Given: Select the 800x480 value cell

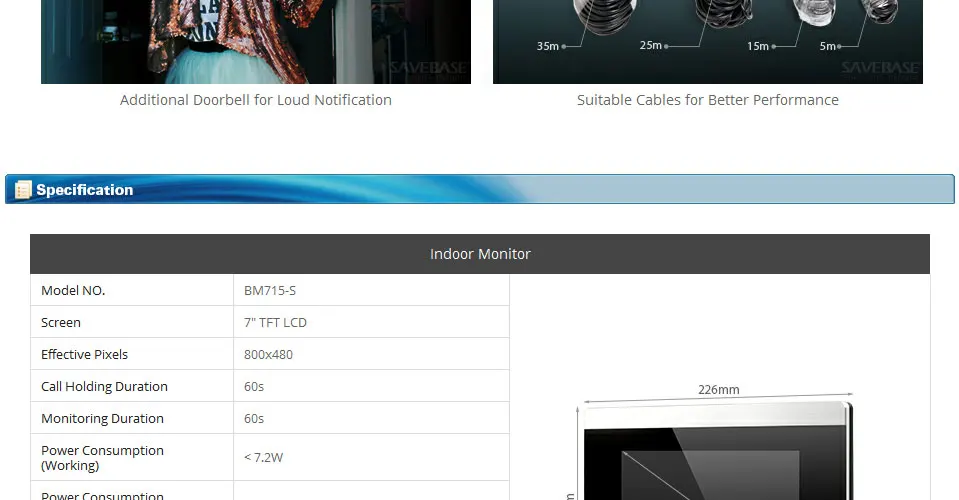Looking at the screenshot, I should [x=371, y=354].
